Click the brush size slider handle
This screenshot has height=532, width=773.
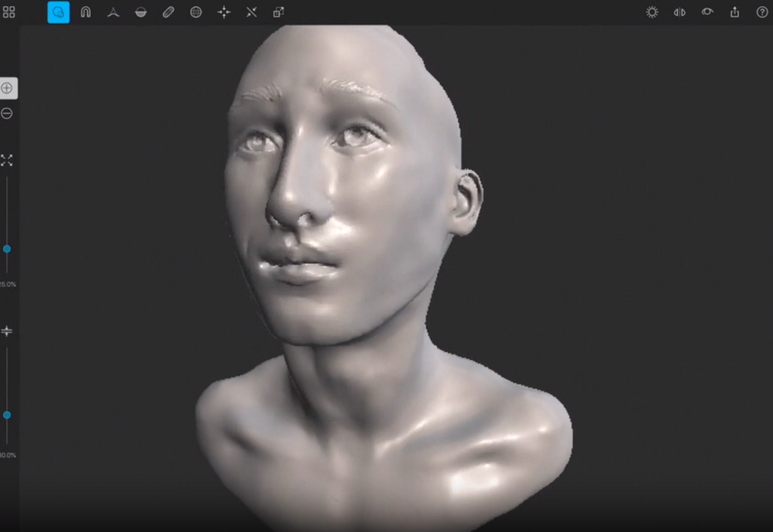pyautogui.click(x=7, y=249)
